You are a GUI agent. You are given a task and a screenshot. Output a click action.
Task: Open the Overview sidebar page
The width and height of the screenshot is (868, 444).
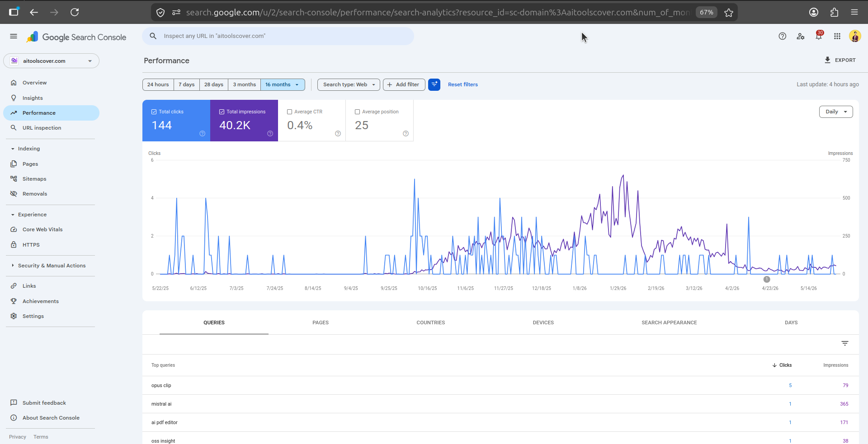coord(52,83)
